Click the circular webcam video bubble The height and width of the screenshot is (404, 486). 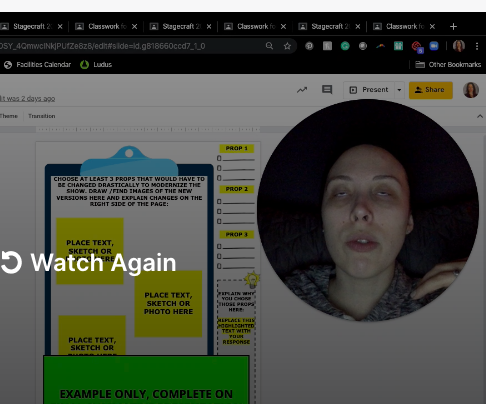point(368,211)
